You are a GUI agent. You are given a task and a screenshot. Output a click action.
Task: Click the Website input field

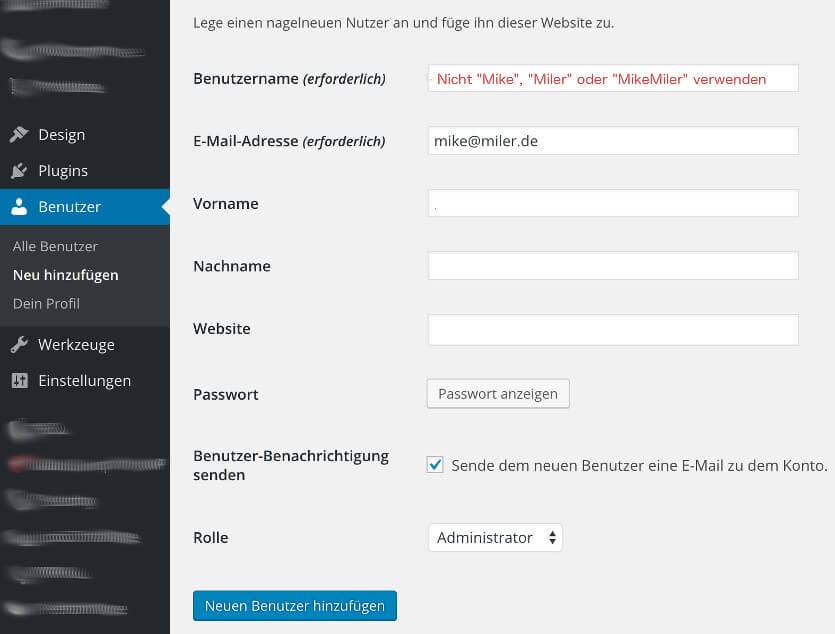613,329
